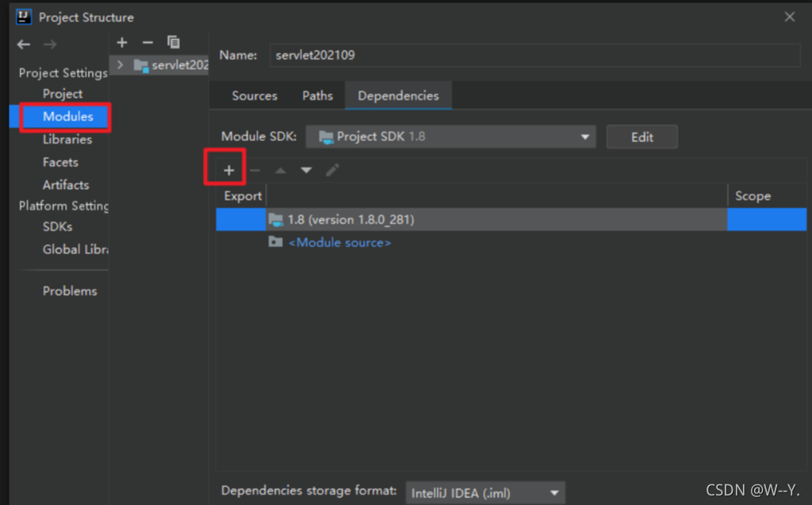Select the Module source entry
812x505 pixels.
pos(340,243)
